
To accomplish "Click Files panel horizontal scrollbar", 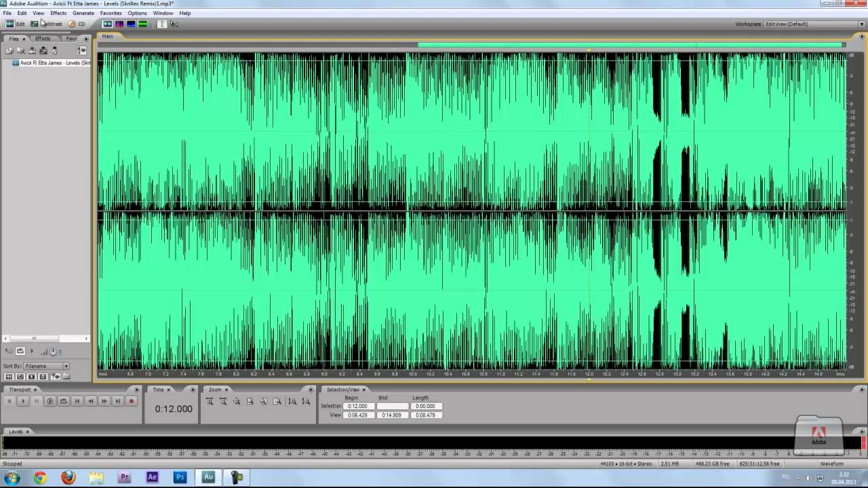I will 46,338.
